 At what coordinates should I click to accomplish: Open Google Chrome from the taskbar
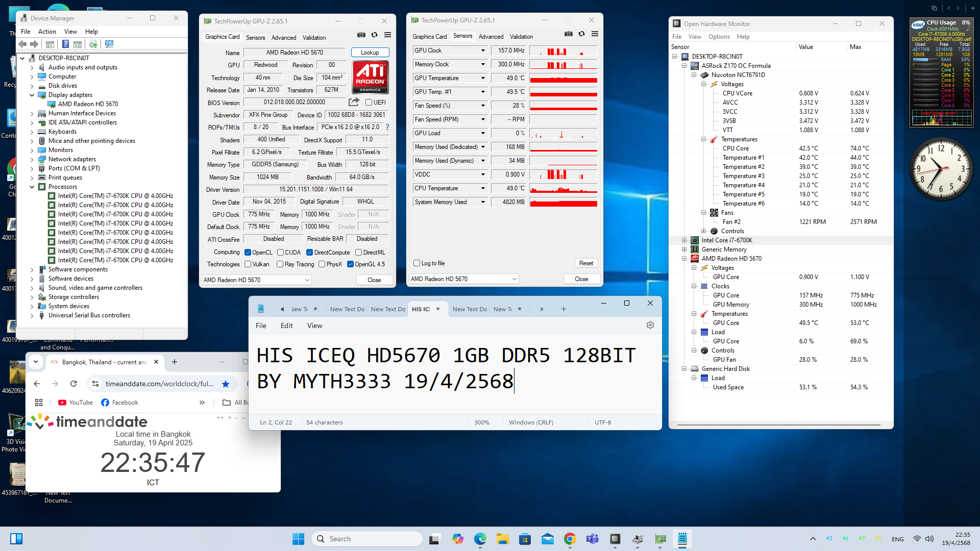(x=570, y=539)
